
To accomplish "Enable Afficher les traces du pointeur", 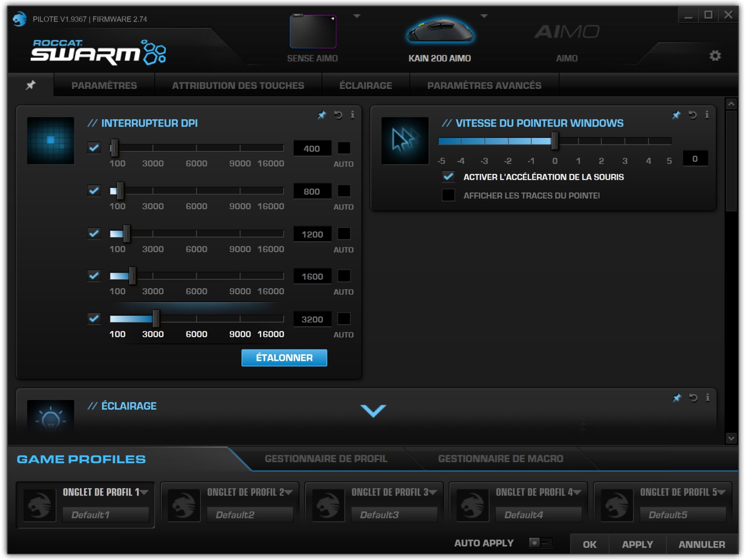I will [448, 195].
